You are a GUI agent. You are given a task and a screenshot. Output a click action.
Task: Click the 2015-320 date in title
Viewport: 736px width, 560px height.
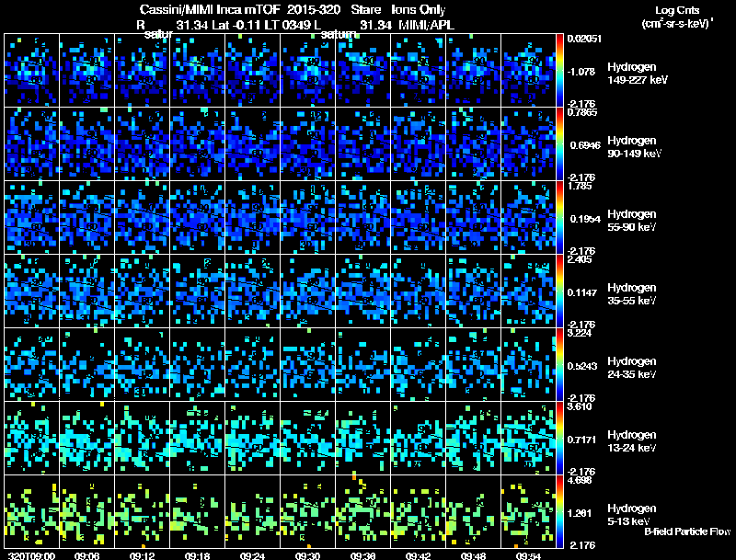pyautogui.click(x=313, y=9)
